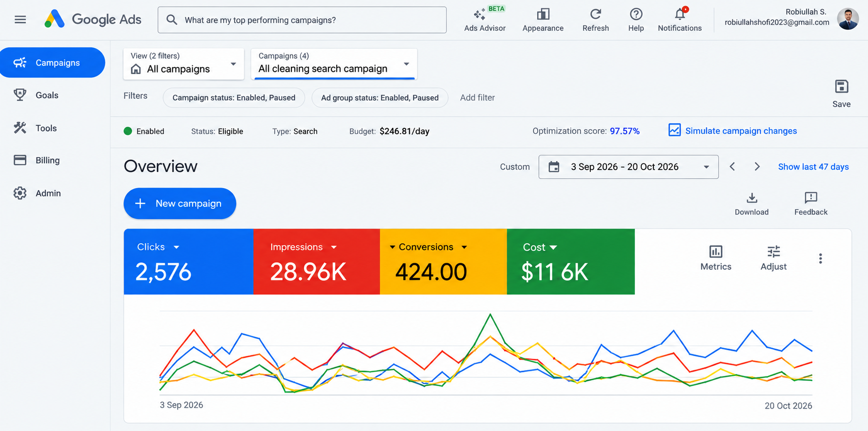This screenshot has height=431, width=868.
Task: Create a New campaign
Action: pos(180,203)
